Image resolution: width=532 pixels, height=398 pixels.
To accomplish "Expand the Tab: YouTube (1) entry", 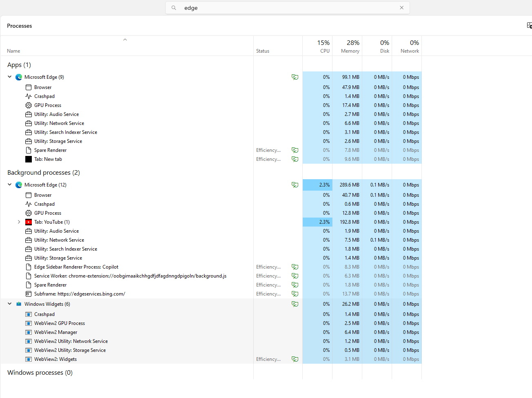I will point(19,222).
